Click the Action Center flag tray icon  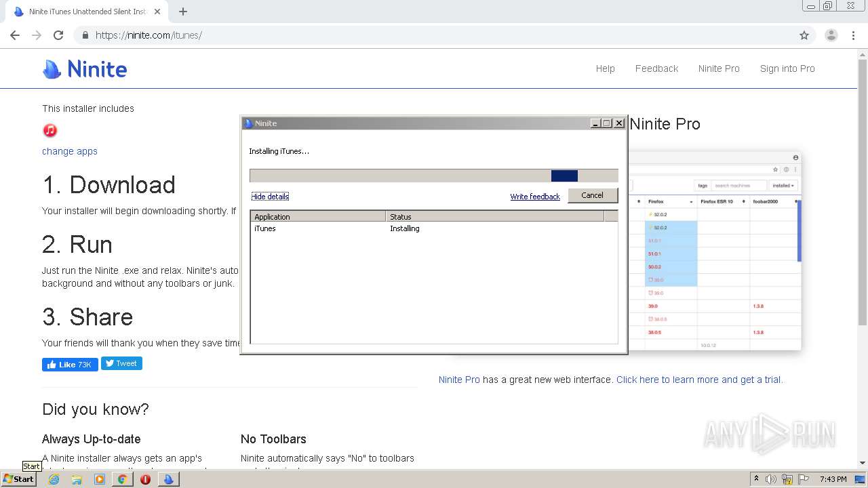[x=804, y=479]
